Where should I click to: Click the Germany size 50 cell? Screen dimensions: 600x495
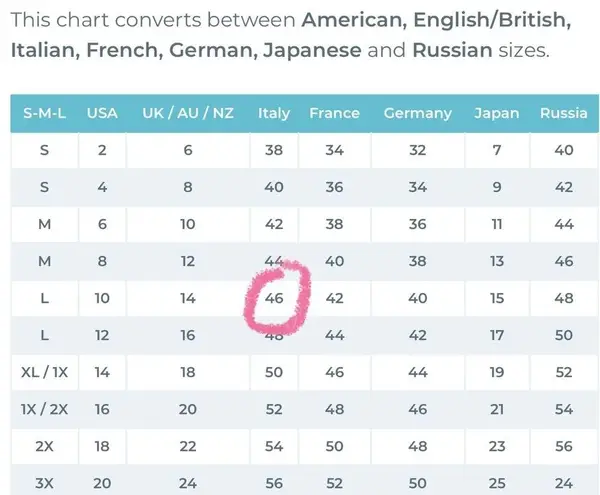(417, 482)
